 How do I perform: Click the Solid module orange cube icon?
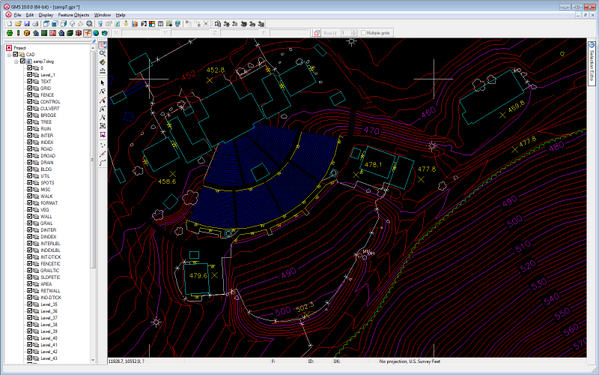[27, 33]
